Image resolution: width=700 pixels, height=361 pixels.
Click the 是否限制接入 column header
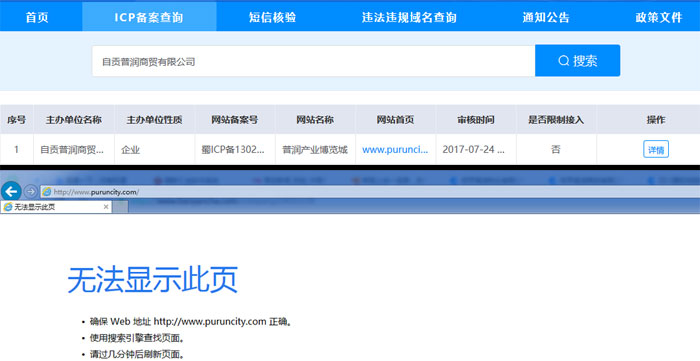click(556, 120)
